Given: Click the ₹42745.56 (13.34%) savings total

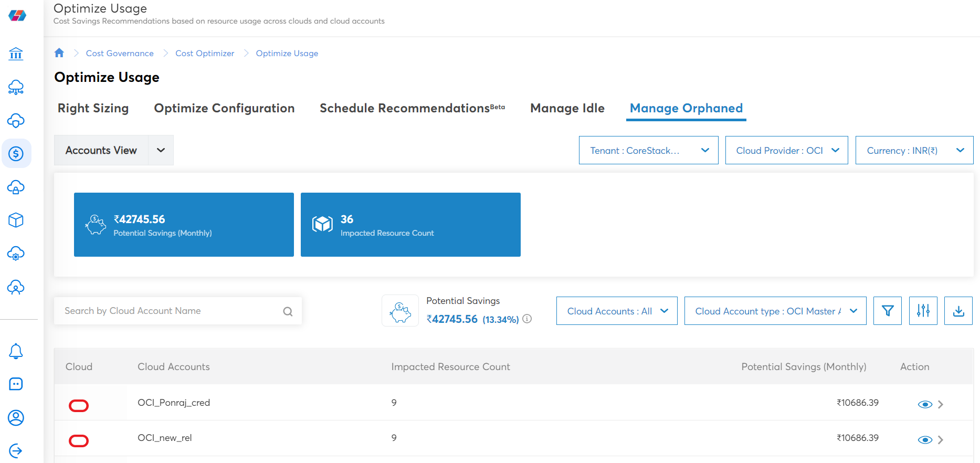Looking at the screenshot, I should click(472, 319).
